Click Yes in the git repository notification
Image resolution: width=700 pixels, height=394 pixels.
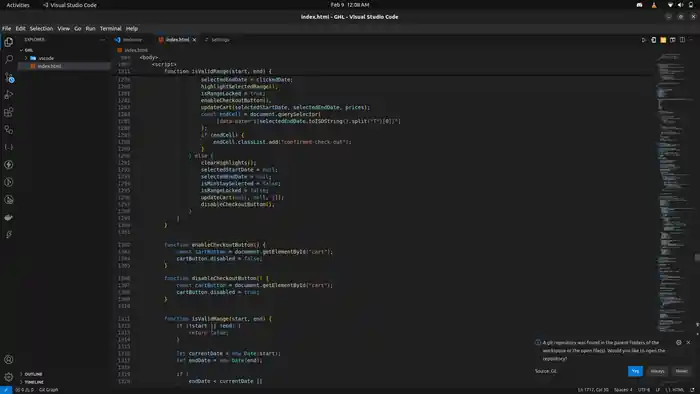point(635,371)
